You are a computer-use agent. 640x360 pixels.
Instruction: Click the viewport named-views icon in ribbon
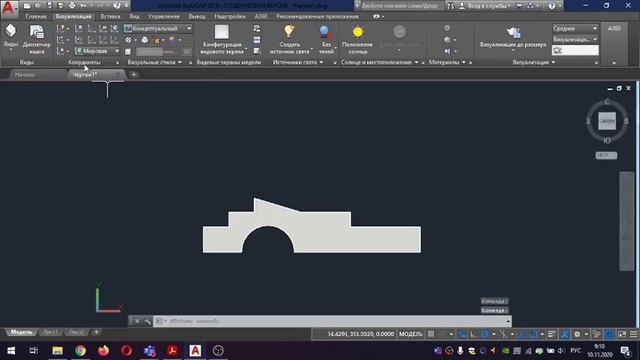[256, 28]
